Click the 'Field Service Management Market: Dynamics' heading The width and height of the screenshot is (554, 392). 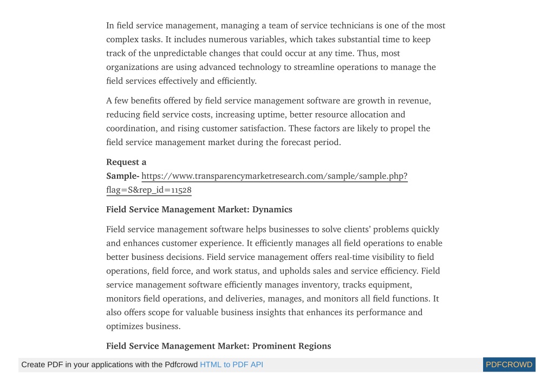(199, 210)
